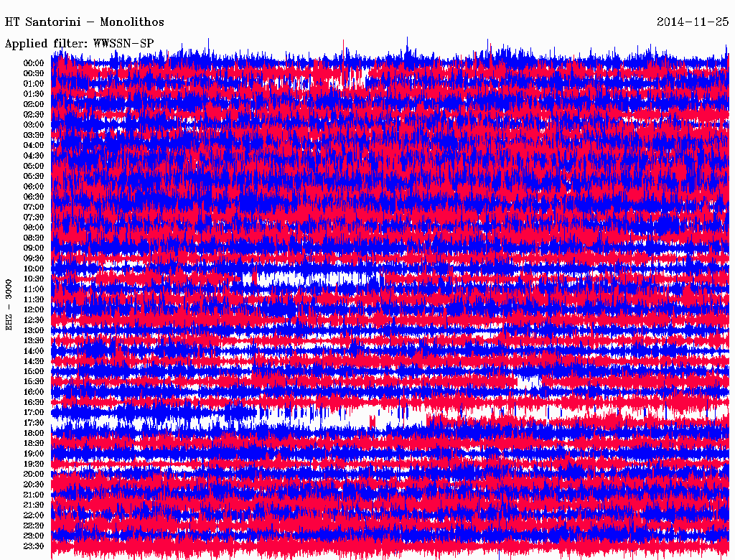Select the 01:00 time label
735x560 pixels.
point(34,84)
